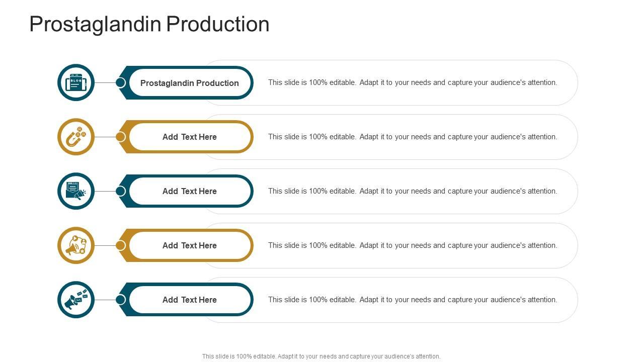Click the blog icon in the teal circle
This screenshot has width=644, height=362.
coord(76,82)
